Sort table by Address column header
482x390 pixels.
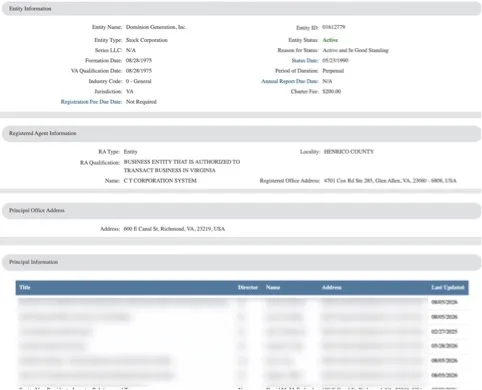tap(331, 288)
